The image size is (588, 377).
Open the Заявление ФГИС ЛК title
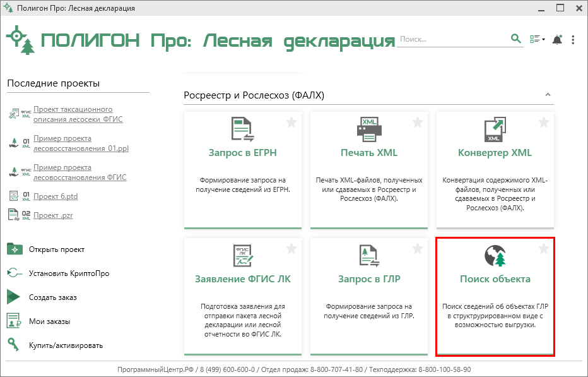[243, 279]
